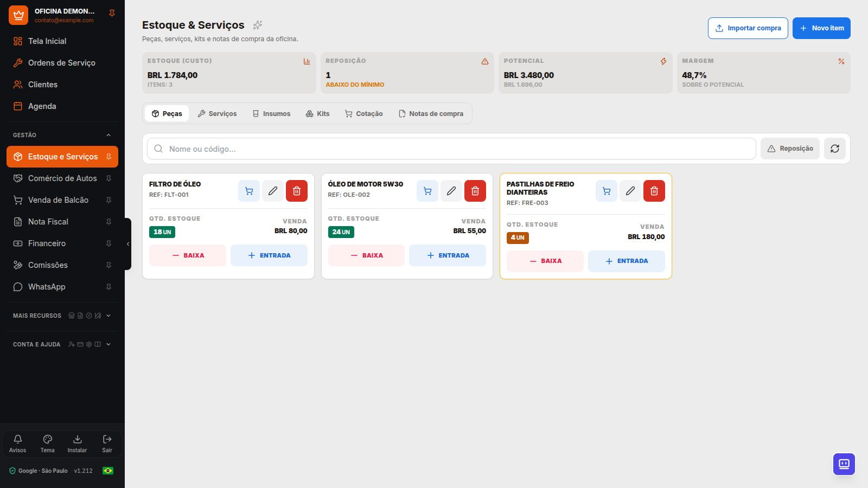Click Entrada on Filtro de Óleo
868x488 pixels.
click(269, 255)
